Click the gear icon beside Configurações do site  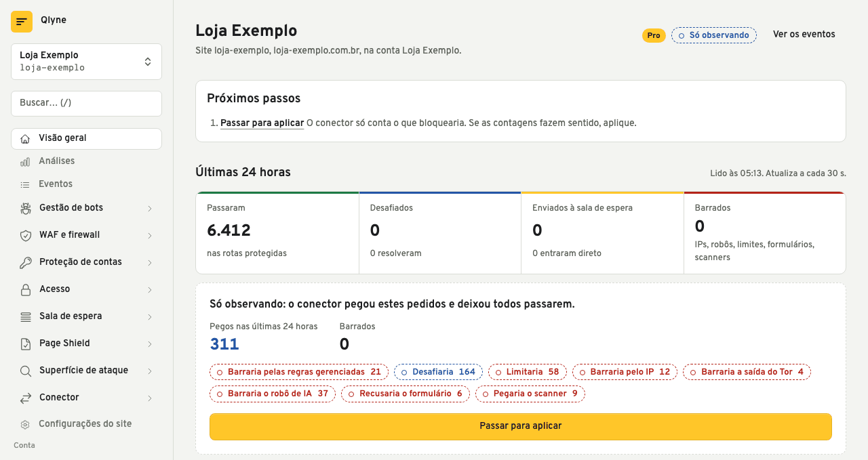click(x=25, y=425)
